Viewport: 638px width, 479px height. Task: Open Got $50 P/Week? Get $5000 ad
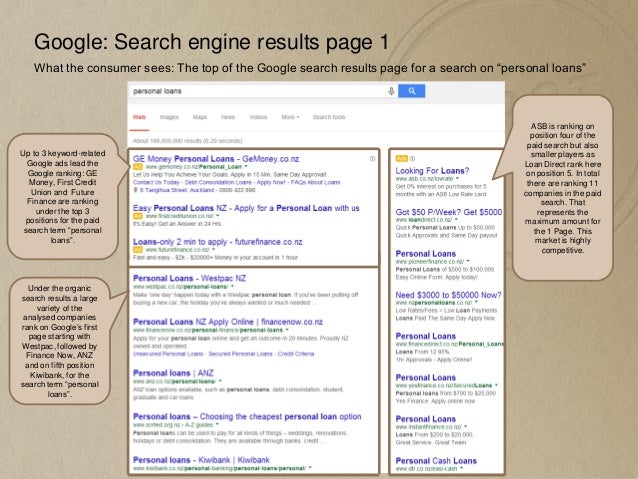pos(449,212)
